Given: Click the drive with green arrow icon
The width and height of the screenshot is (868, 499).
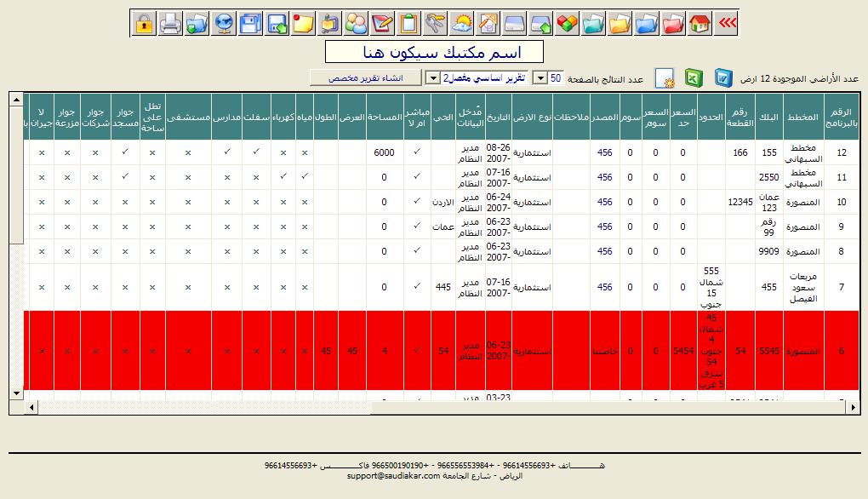Looking at the screenshot, I should tap(541, 24).
